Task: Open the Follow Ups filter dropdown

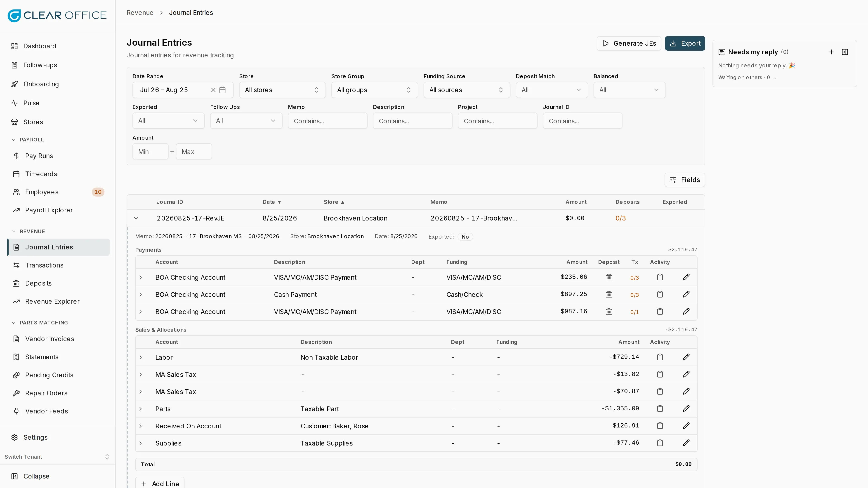Action: click(246, 121)
